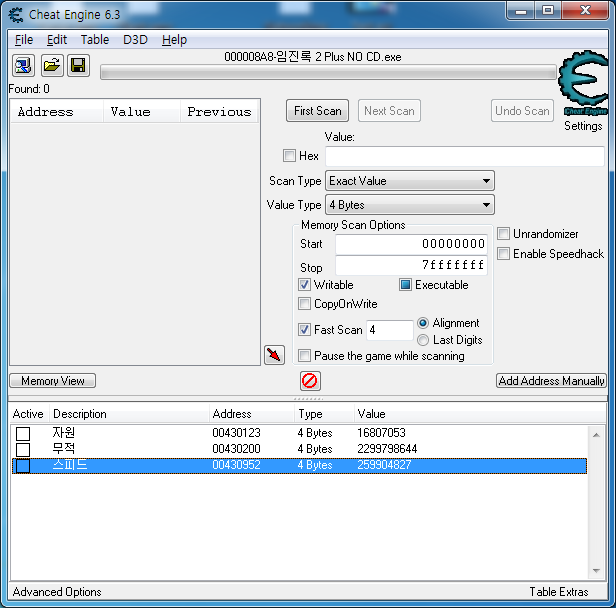
Task: Select value 2299798644
Action: tap(387, 449)
